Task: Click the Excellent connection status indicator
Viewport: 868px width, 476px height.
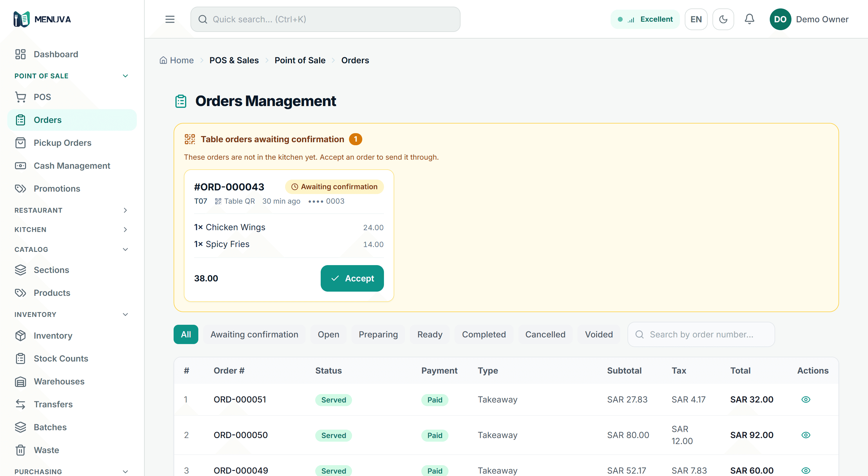Action: pyautogui.click(x=645, y=19)
